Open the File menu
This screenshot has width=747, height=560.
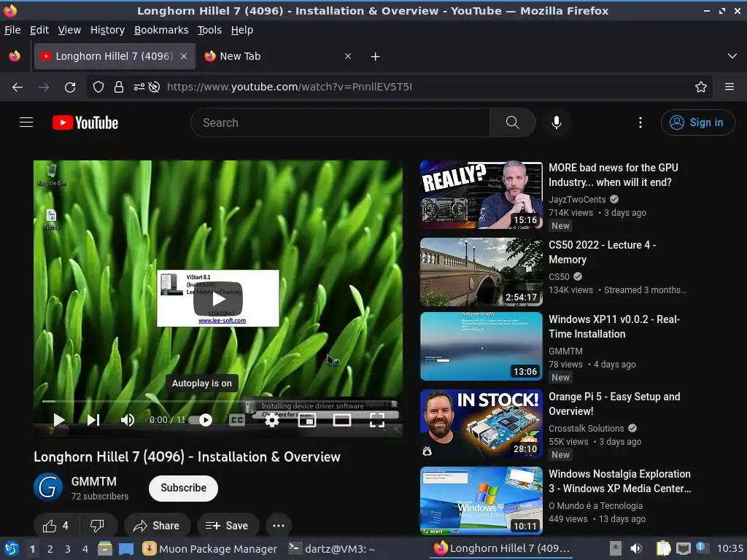12,30
